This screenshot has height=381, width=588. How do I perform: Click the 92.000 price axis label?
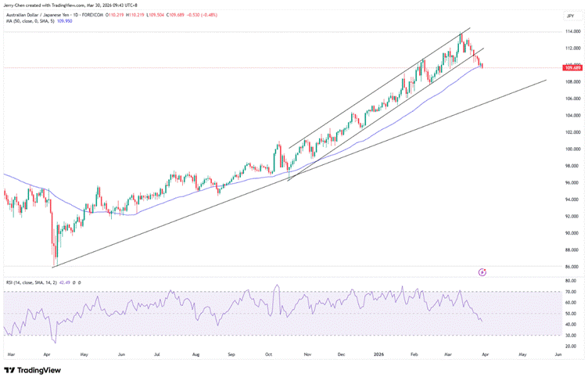pyautogui.click(x=572, y=216)
